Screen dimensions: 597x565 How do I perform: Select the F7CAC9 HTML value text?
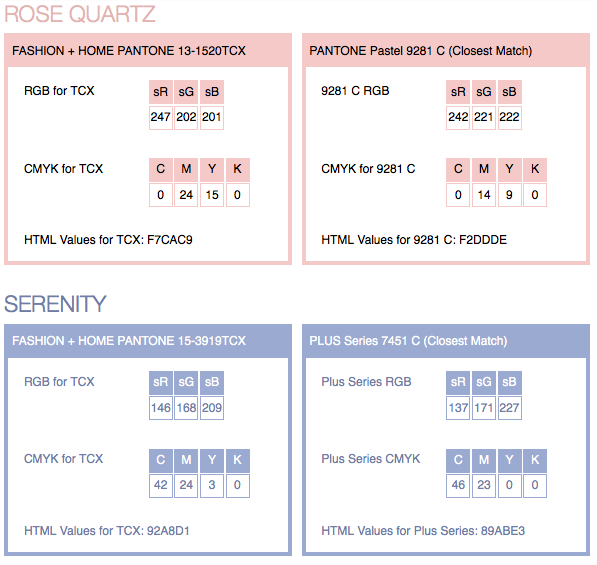pos(170,240)
